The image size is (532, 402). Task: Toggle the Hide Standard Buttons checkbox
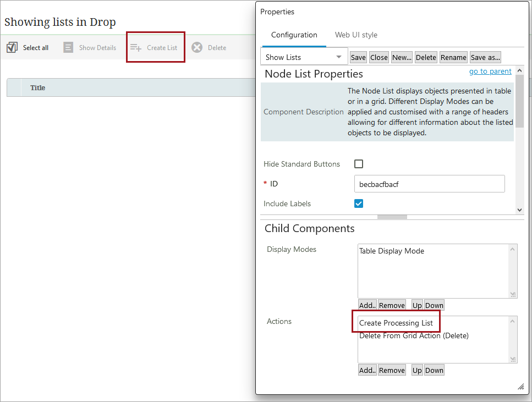(x=359, y=164)
